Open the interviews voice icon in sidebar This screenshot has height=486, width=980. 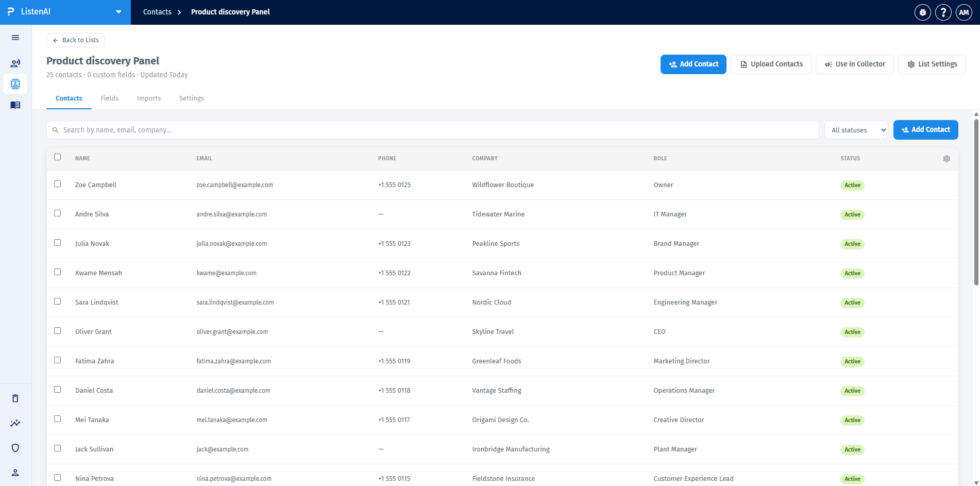[15, 63]
